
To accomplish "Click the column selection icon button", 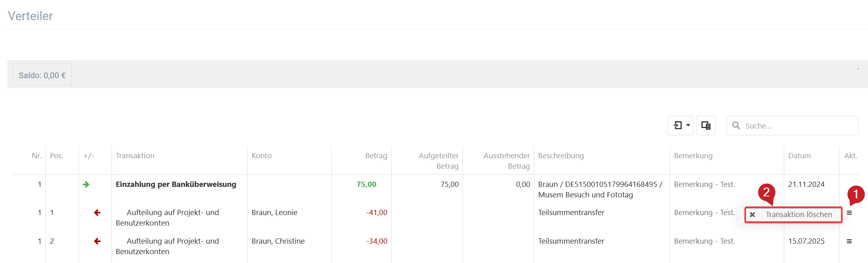I will (x=706, y=126).
